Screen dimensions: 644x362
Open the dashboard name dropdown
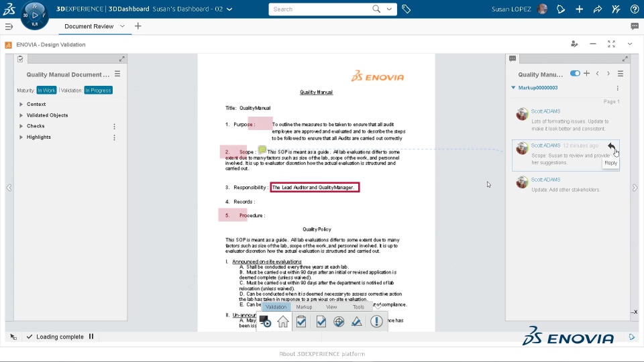tap(229, 9)
